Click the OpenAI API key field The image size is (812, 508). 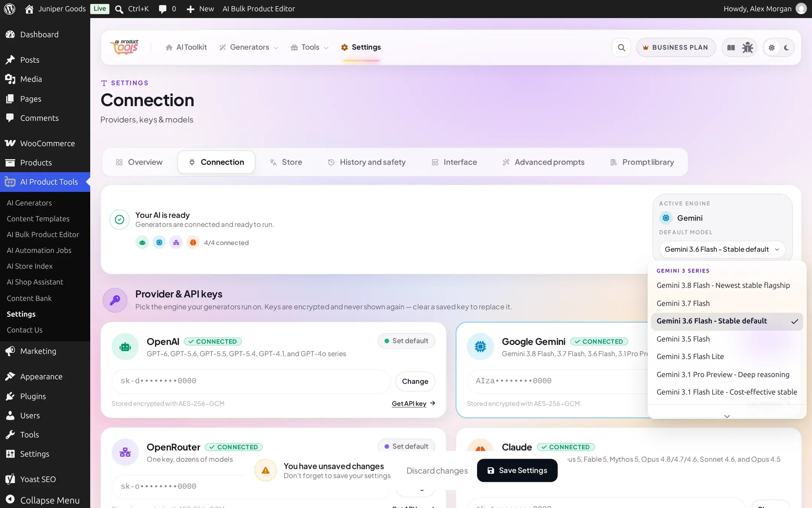click(x=251, y=381)
